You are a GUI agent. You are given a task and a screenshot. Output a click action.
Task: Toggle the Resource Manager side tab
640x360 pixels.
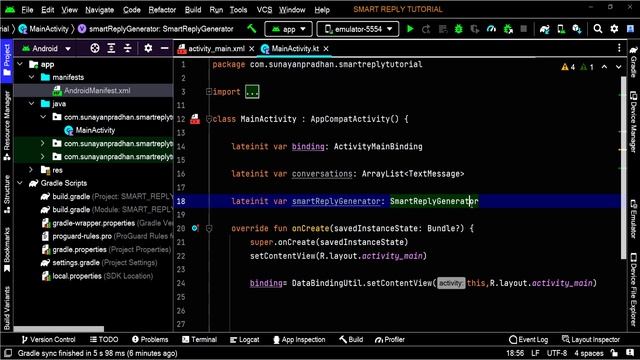coord(7,126)
